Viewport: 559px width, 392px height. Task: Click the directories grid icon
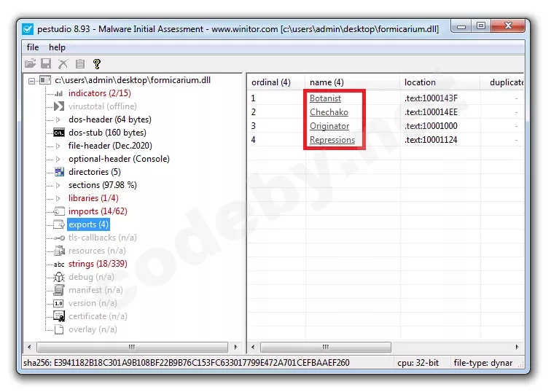(x=59, y=172)
